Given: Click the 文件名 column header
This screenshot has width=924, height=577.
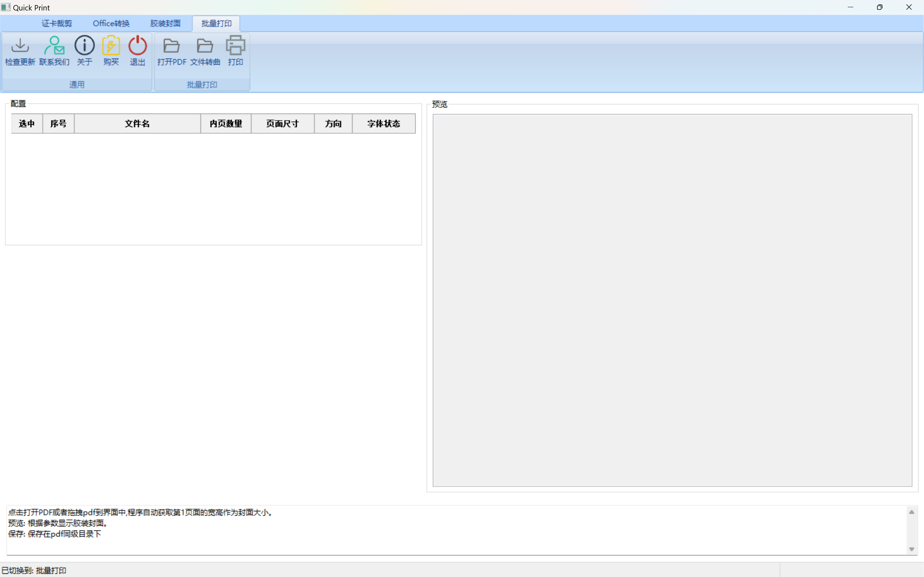Looking at the screenshot, I should click(137, 123).
